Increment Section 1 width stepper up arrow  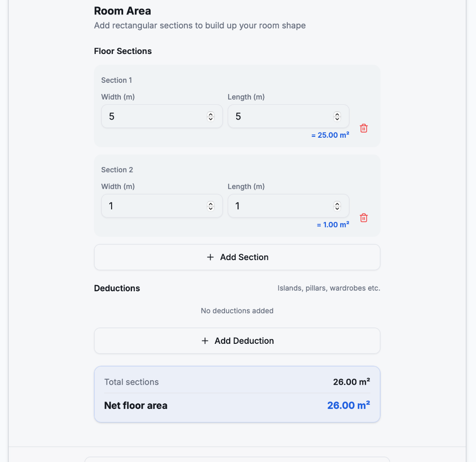click(x=211, y=114)
